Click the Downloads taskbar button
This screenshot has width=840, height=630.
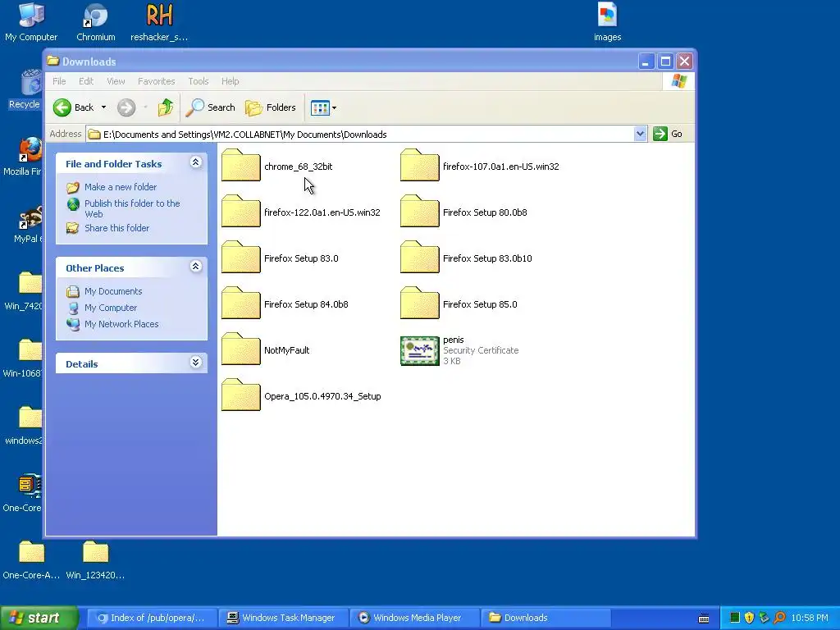coord(546,618)
